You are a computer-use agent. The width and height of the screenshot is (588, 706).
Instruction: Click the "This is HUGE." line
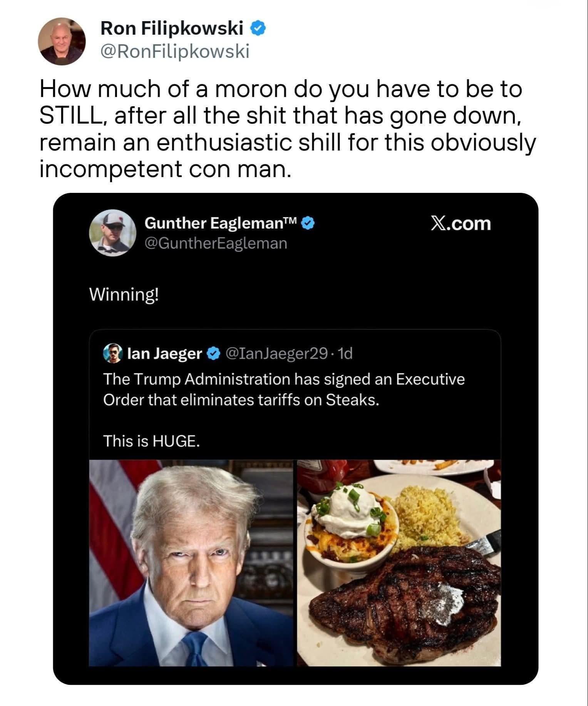pos(151,441)
